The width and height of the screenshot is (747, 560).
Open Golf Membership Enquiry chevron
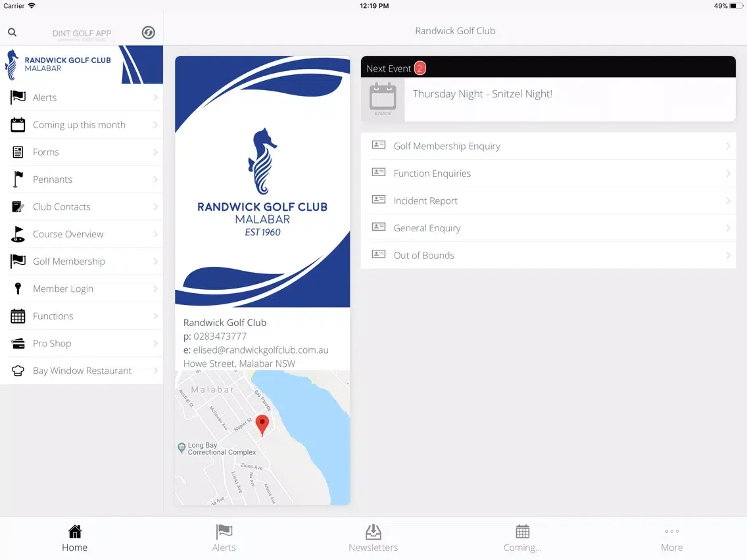728,146
